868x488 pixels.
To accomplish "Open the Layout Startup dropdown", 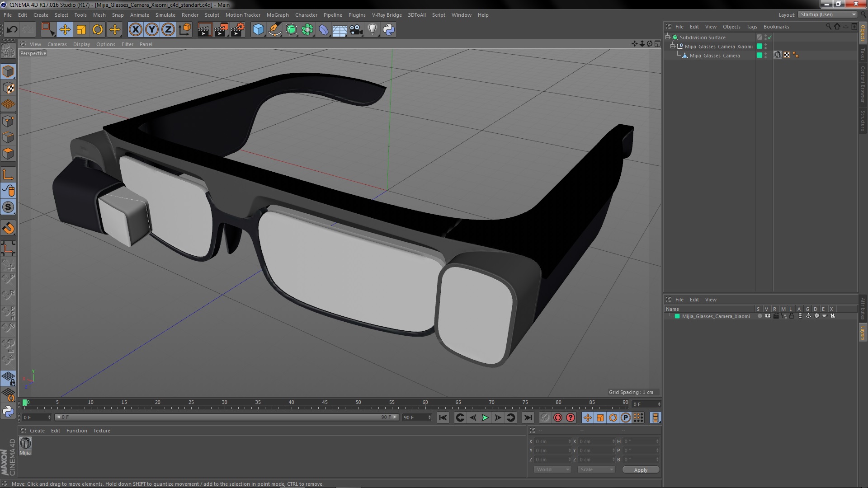I will 828,14.
